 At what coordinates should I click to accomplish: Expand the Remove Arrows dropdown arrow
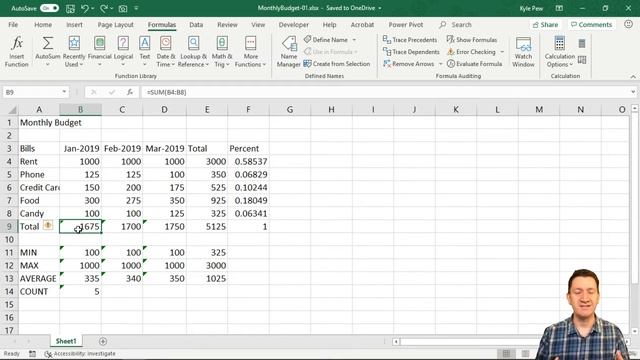point(440,64)
